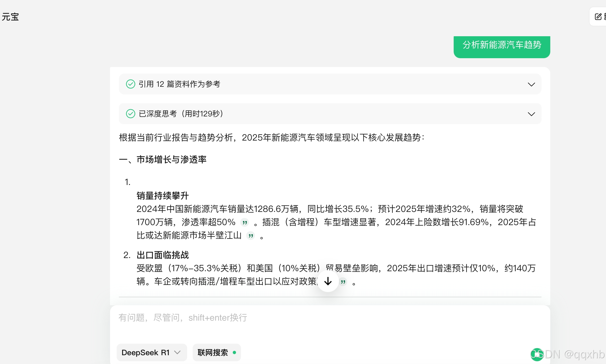
Task: Click the 元宝 app title
Action: point(10,17)
